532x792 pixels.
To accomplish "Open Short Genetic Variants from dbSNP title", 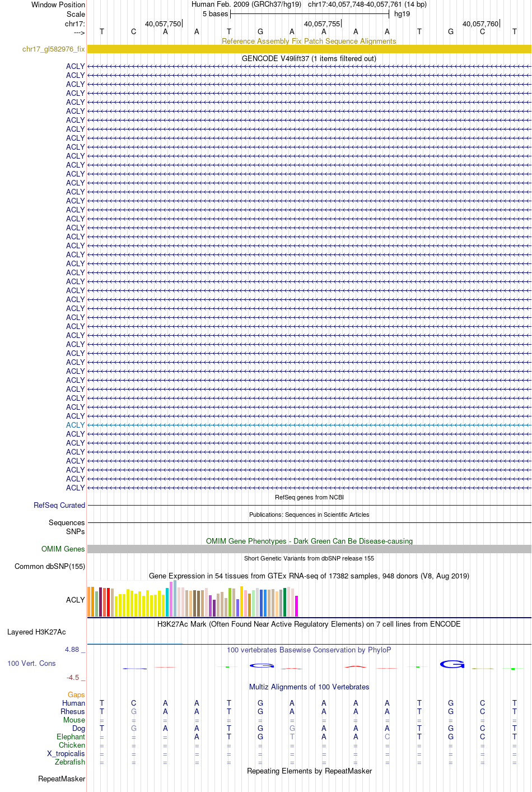I will (x=309, y=558).
